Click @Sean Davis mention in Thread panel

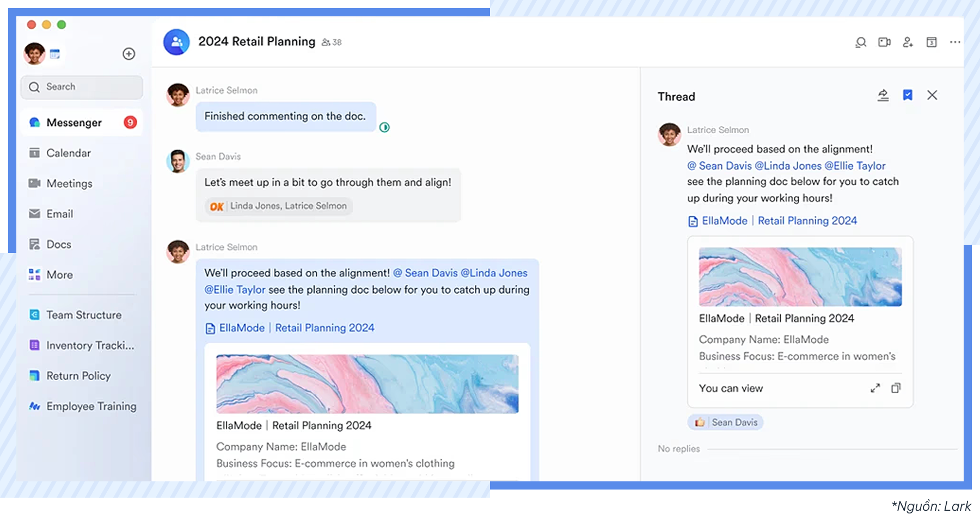click(719, 166)
